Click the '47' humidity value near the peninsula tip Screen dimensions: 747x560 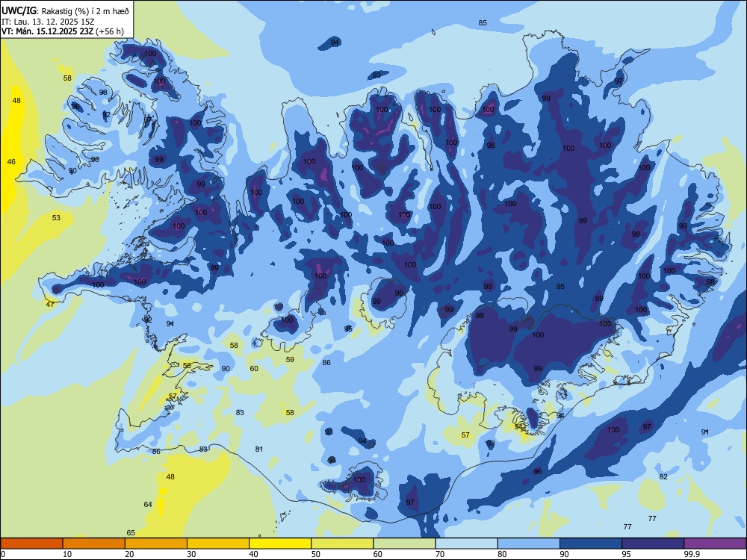click(x=50, y=305)
